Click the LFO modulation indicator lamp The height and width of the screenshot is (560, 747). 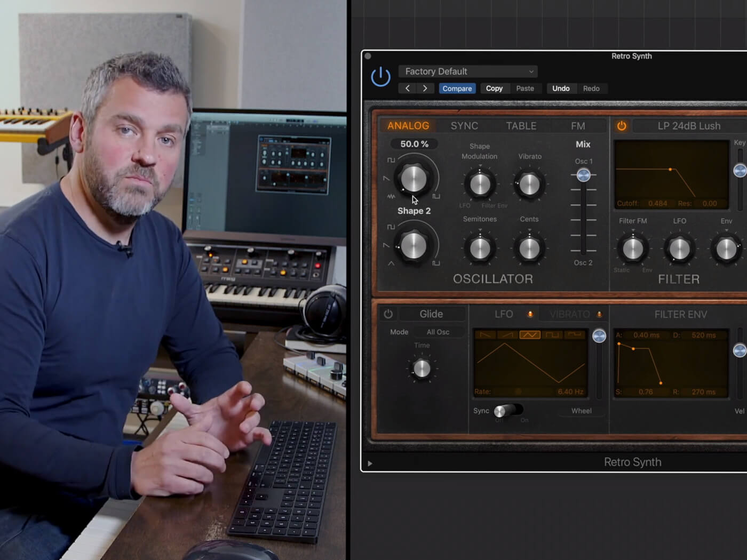click(530, 314)
